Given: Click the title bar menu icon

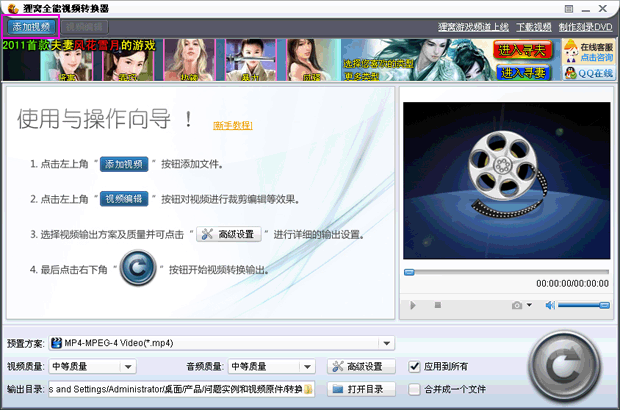Looking at the screenshot, I should [569, 9].
